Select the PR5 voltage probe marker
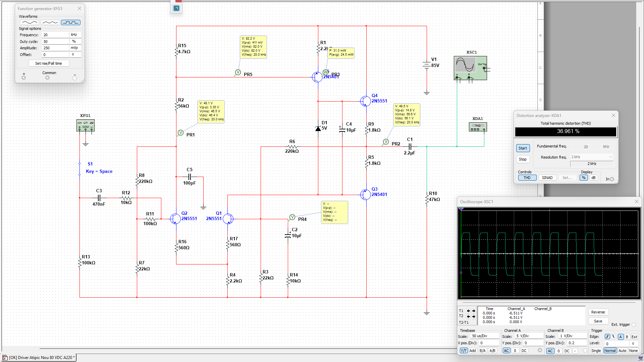The width and height of the screenshot is (644, 362). point(238,72)
